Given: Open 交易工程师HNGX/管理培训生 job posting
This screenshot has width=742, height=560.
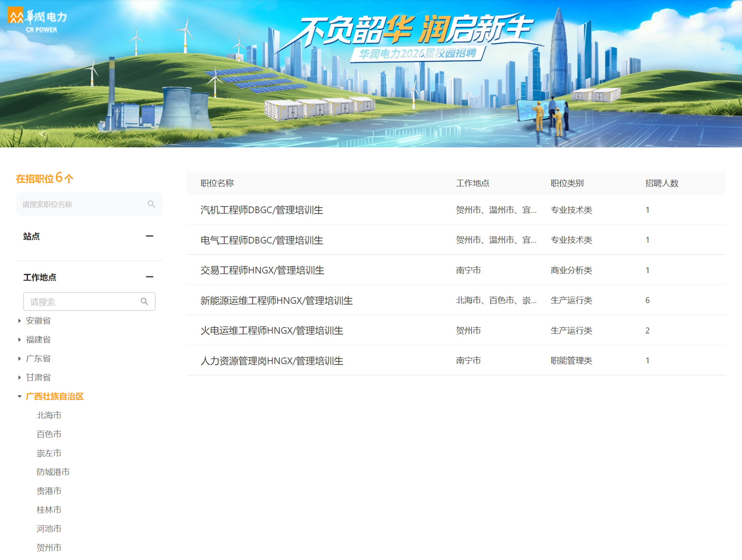Looking at the screenshot, I should tap(262, 270).
